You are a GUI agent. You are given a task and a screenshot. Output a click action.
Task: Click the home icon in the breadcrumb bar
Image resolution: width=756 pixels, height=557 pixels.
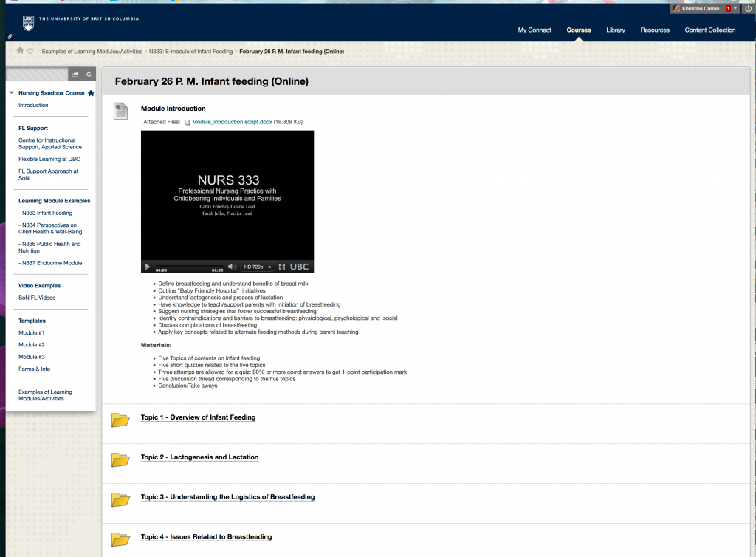[21, 52]
